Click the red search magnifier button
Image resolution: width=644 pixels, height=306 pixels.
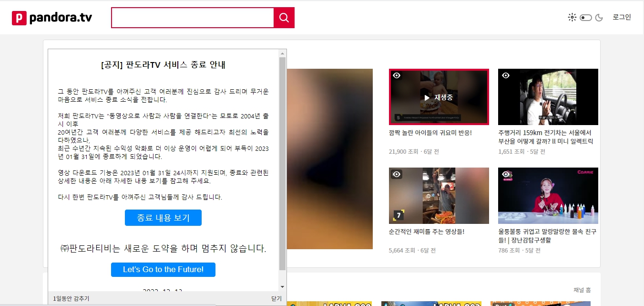284,18
